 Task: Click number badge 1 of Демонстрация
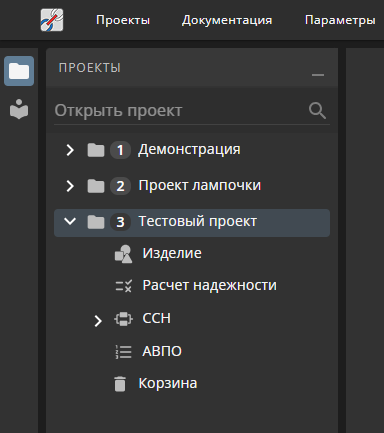point(120,150)
